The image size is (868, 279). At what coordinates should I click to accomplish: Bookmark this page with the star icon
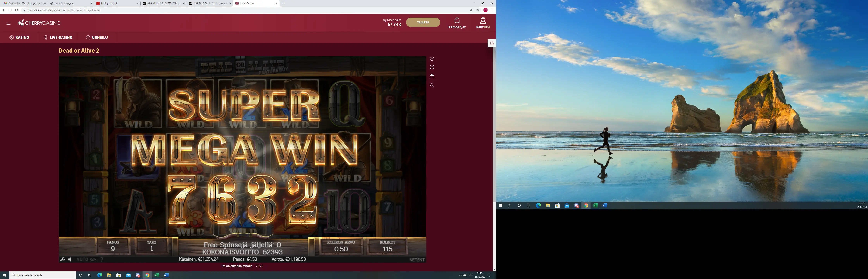coord(478,10)
